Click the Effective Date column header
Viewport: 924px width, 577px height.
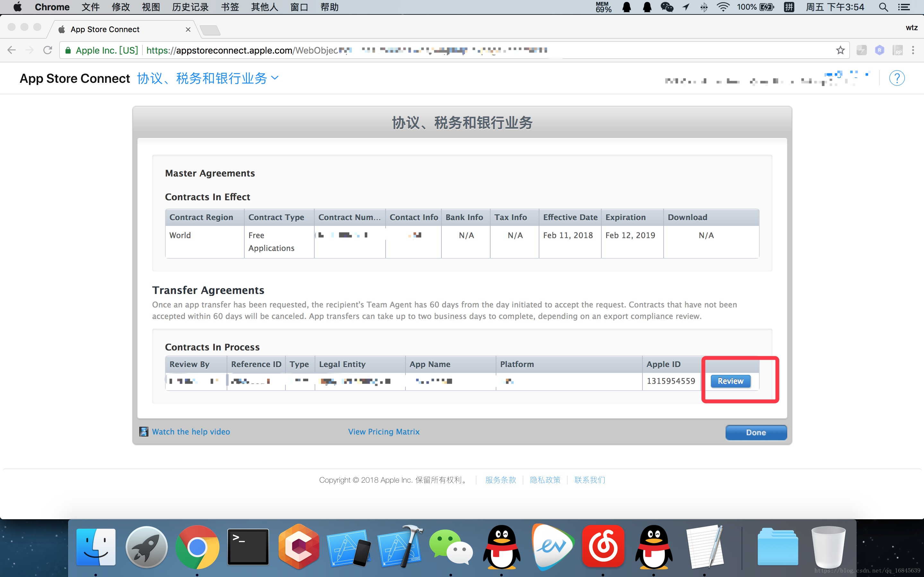tap(570, 217)
